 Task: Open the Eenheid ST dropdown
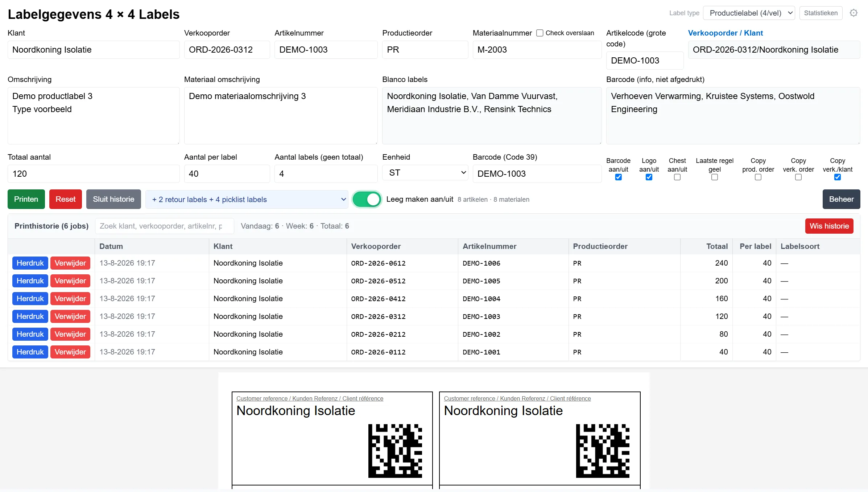(425, 173)
